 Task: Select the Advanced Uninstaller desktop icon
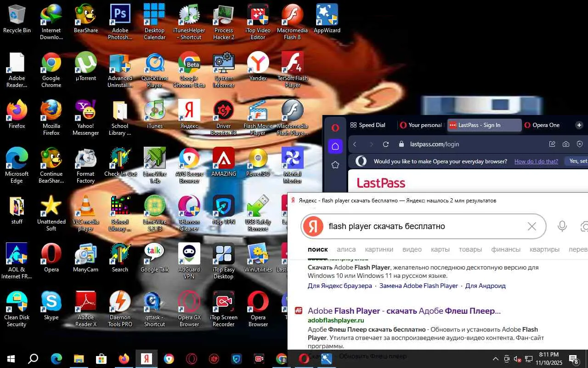click(120, 70)
